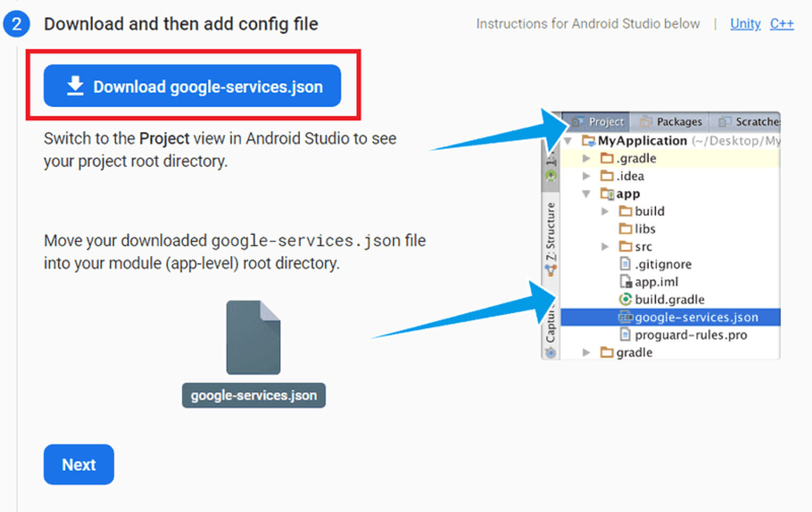Click the proguard-rules.pro file icon
This screenshot has height=512, width=812.
click(x=625, y=335)
